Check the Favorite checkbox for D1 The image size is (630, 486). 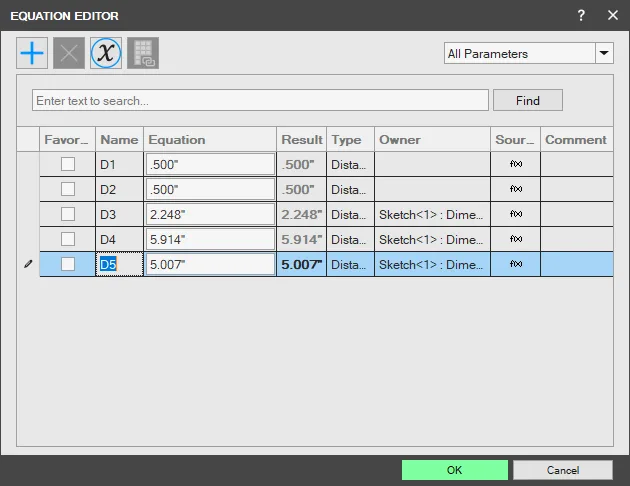(x=68, y=164)
